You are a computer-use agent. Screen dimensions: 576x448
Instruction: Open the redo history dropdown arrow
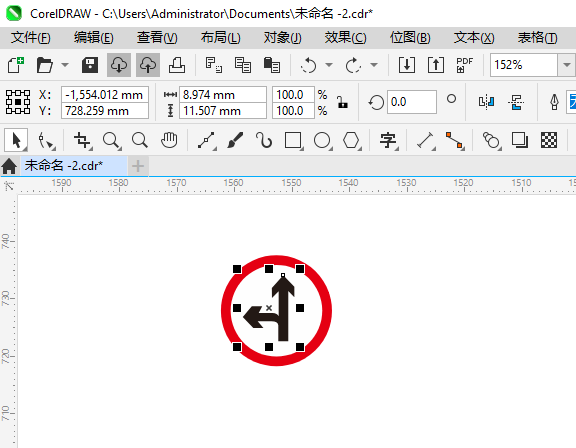(374, 65)
